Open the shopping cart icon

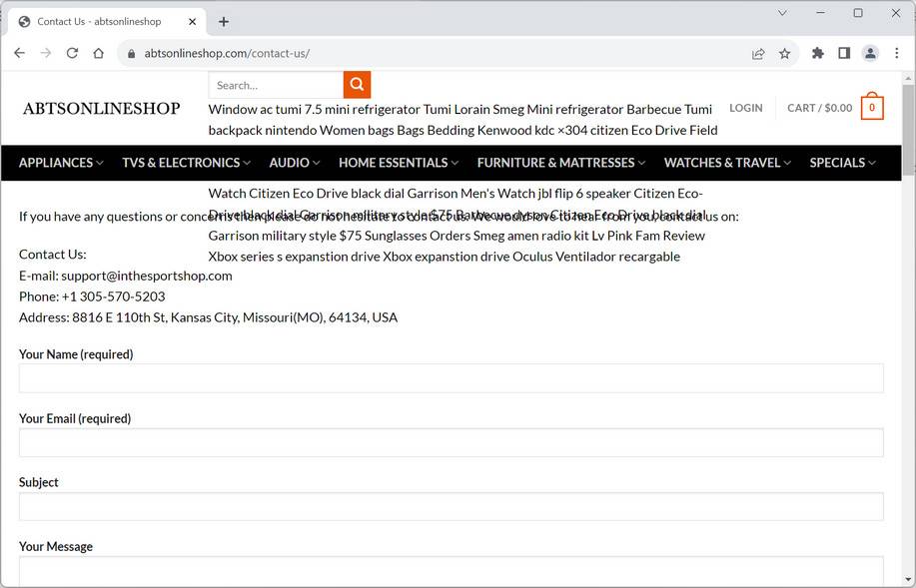[x=871, y=108]
